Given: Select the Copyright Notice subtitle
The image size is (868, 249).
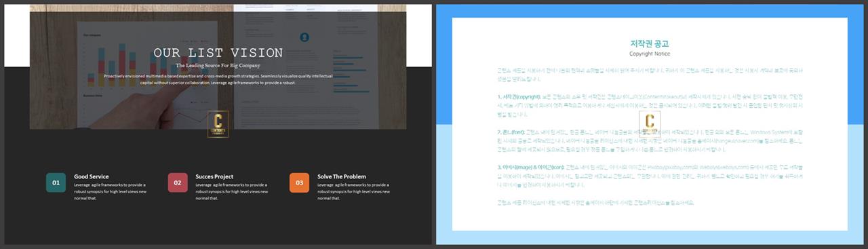Looking at the screenshot, I should pos(650,54).
